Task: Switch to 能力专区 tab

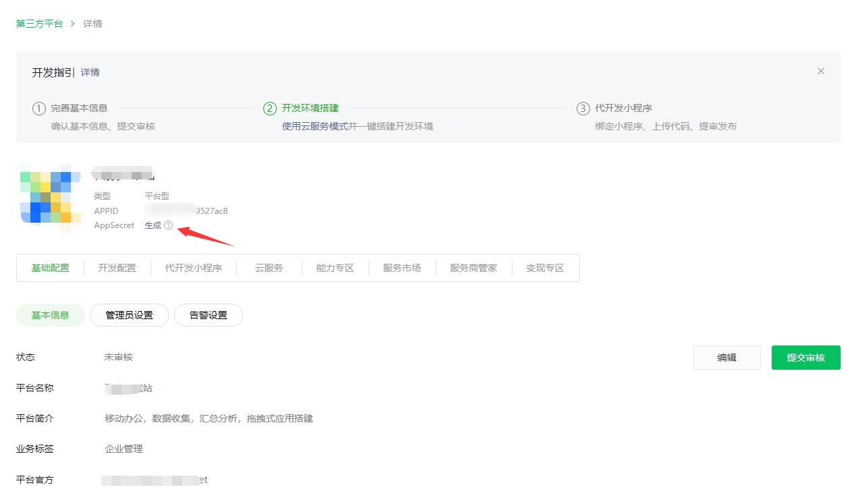Action: coord(335,268)
